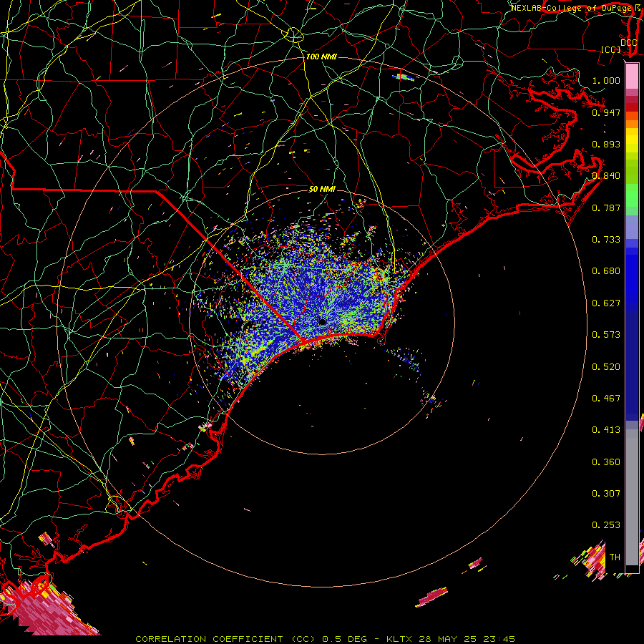Select the 0.253 scale value
Image resolution: width=644 pixels, height=644 pixels.
point(606,525)
